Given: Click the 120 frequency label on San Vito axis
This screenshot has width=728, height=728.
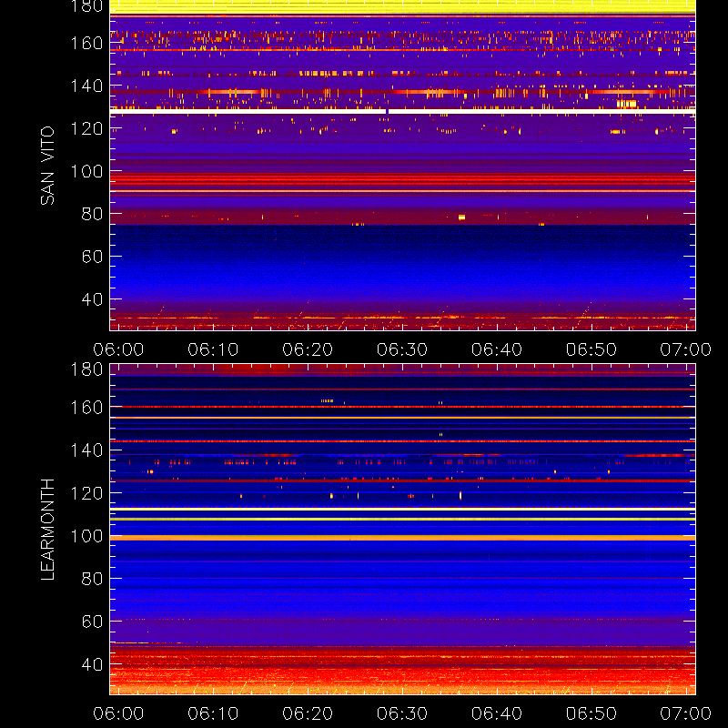Looking at the screenshot, I should point(86,128).
